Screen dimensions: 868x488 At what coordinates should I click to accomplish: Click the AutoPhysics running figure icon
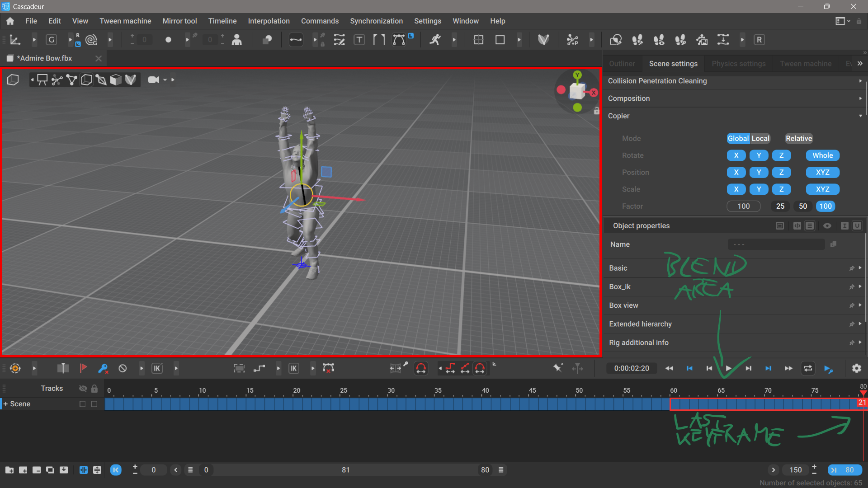tap(435, 40)
